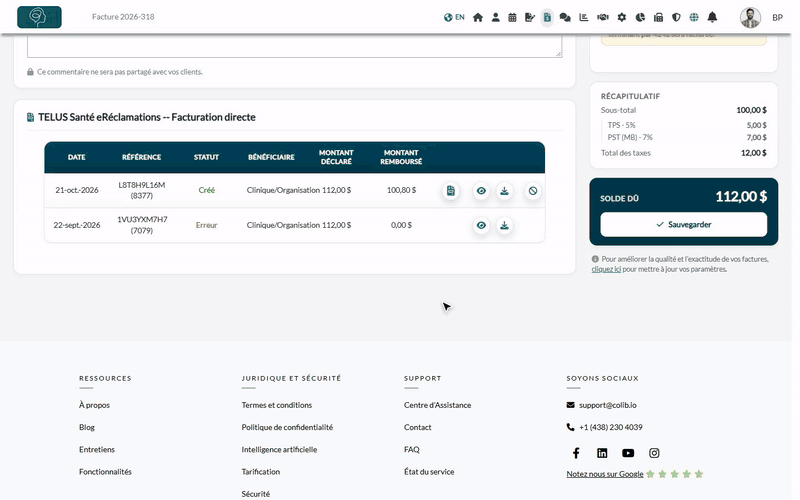Open the user avatar photo menu
Viewport: 800px width, 500px height.
point(750,17)
